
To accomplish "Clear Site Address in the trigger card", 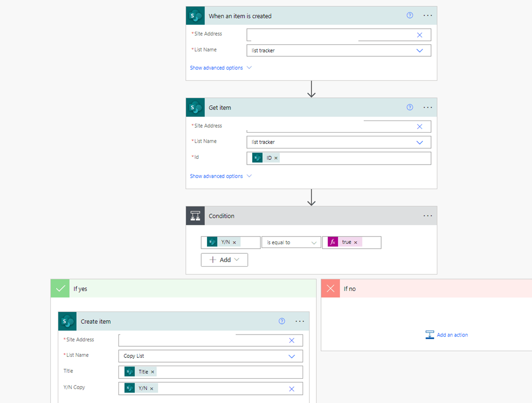I will [419, 35].
